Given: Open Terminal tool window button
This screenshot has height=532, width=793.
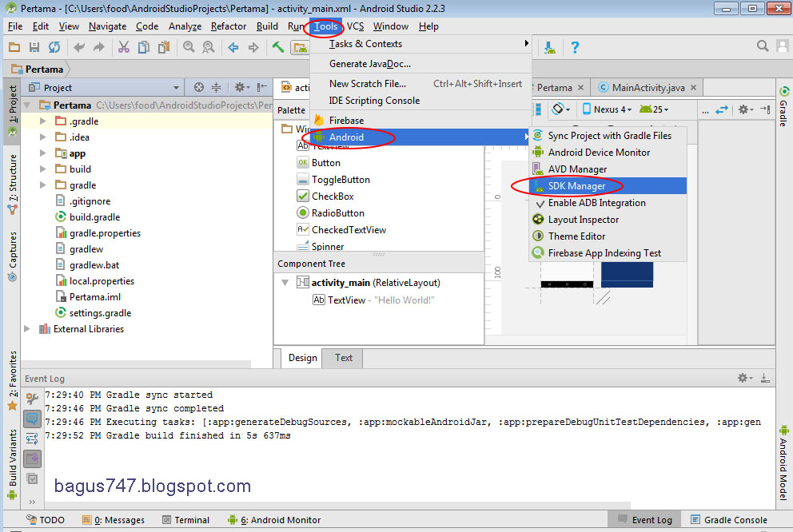Looking at the screenshot, I should point(185,520).
